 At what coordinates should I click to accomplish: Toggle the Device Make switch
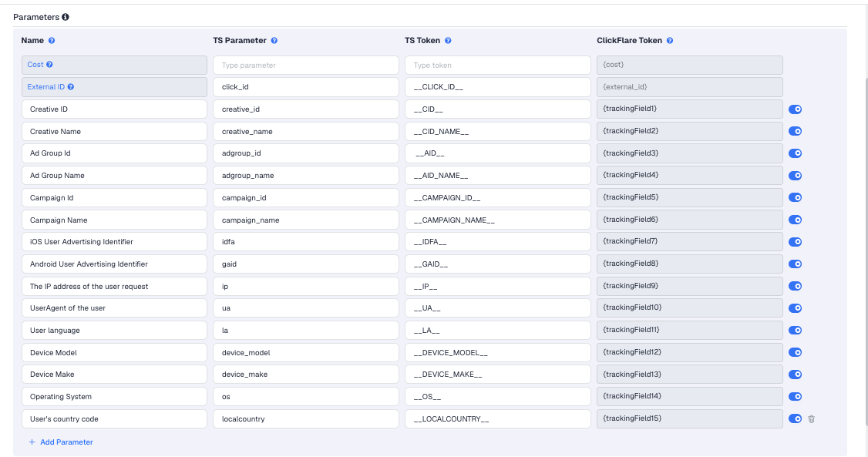(795, 375)
